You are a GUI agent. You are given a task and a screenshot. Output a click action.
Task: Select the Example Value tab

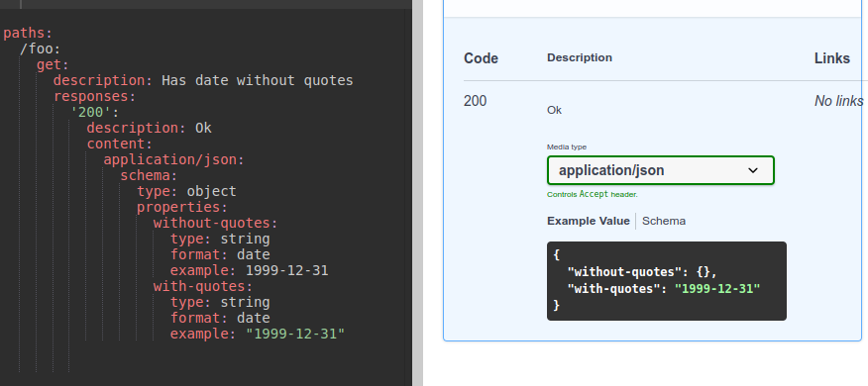[x=589, y=221]
